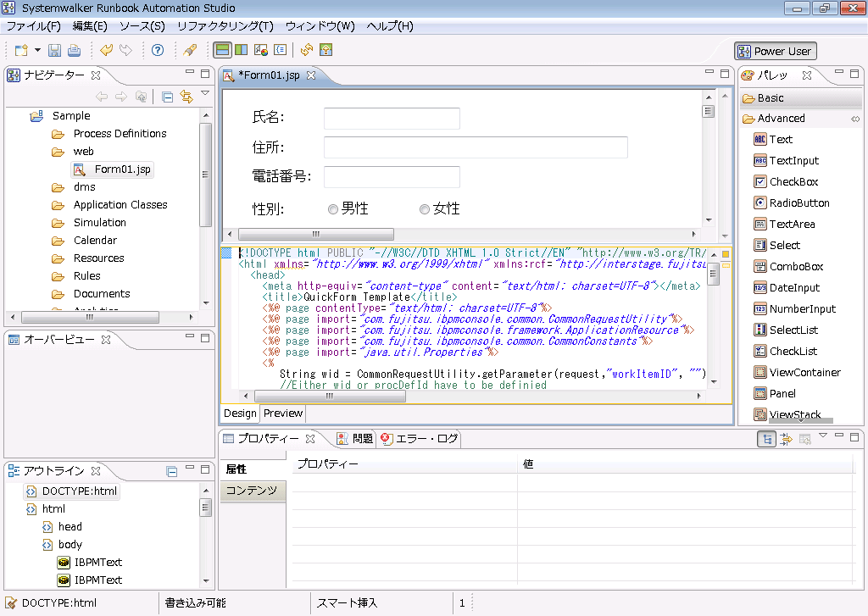Open the ファイル(F) menu
The image size is (868, 616).
click(x=33, y=26)
